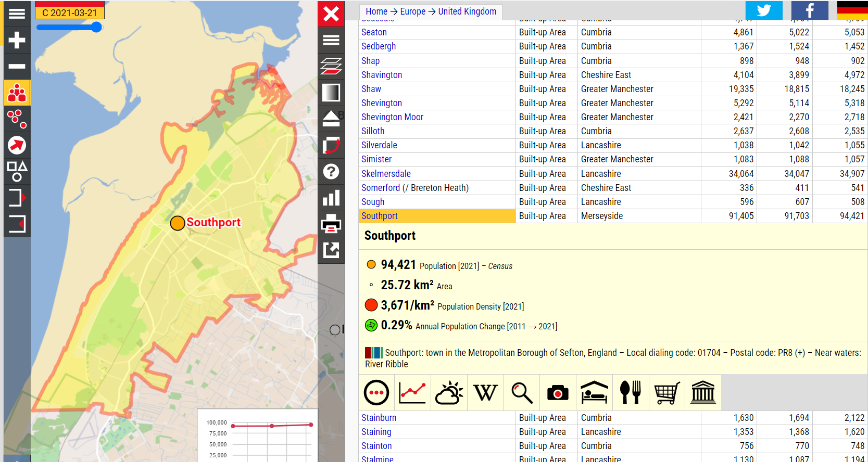Adjust the census date slider
Screen dimensions: 868x462
(x=96, y=27)
